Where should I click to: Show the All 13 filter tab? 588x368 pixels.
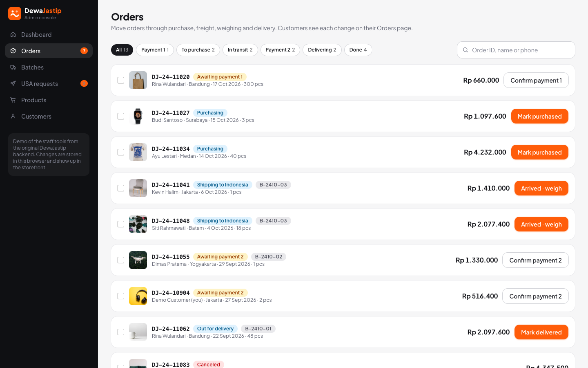(122, 50)
